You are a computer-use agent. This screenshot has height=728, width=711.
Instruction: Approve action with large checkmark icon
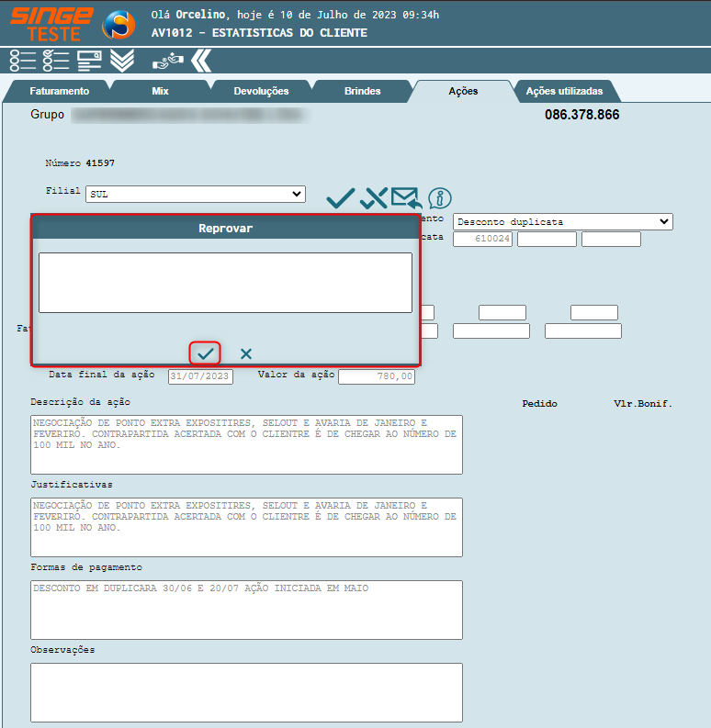(x=340, y=197)
